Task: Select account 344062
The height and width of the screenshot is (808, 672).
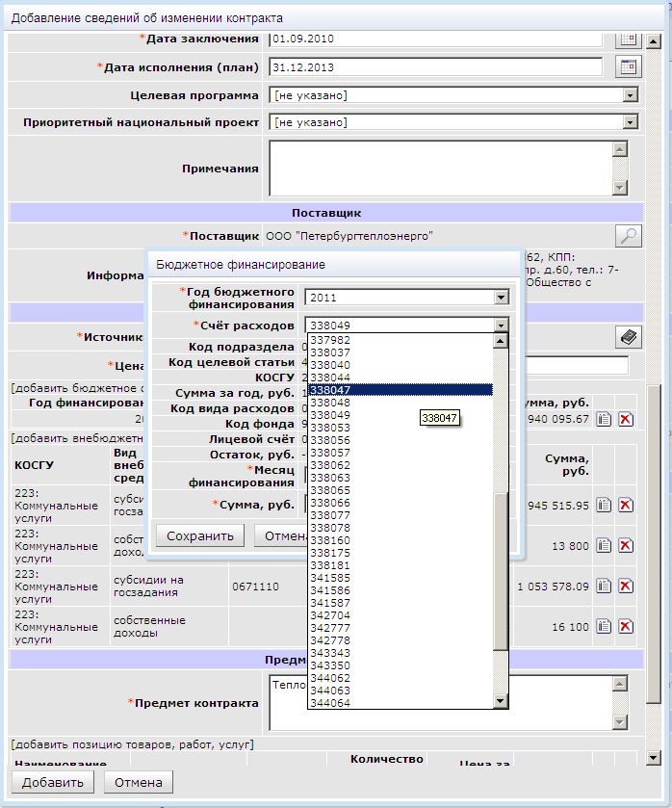Action: tap(401, 678)
